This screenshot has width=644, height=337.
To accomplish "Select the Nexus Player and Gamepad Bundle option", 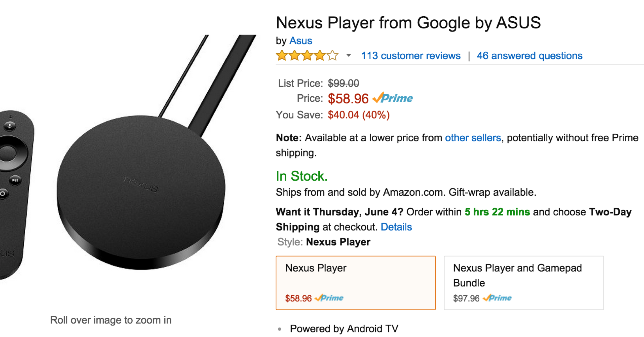I will 523,283.
